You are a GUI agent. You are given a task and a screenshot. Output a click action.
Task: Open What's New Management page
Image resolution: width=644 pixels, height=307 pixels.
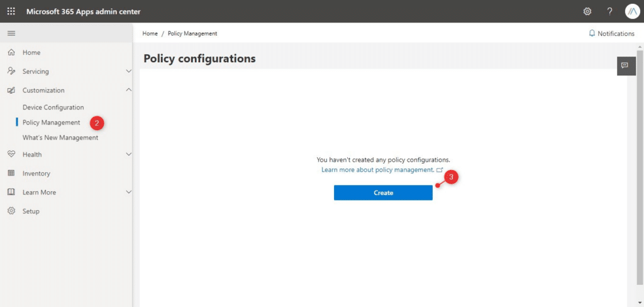(x=60, y=138)
